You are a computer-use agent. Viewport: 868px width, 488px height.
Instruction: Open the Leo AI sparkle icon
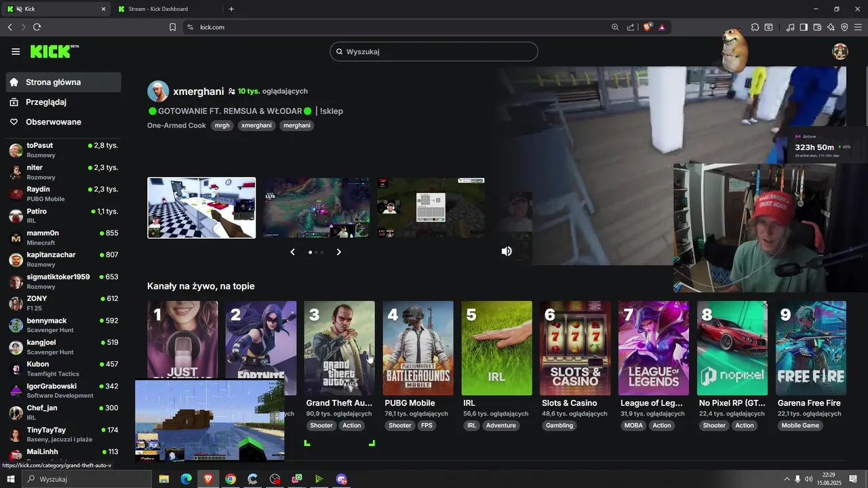point(831,27)
